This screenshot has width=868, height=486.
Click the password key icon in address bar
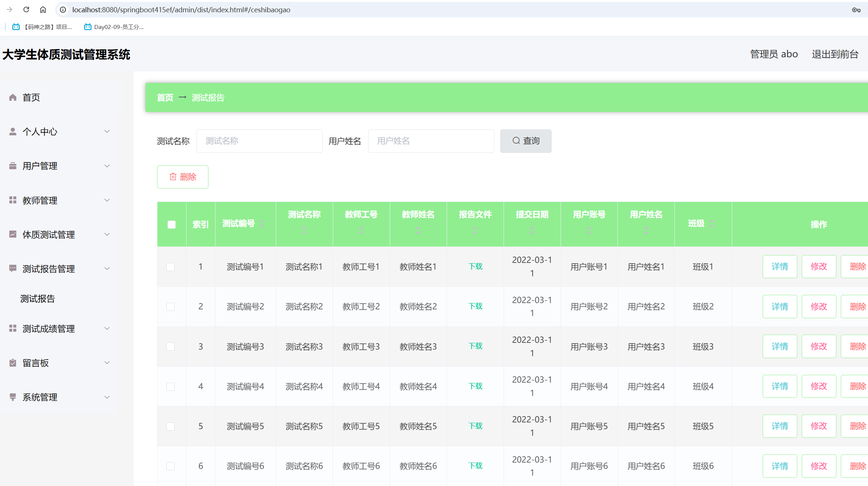click(x=856, y=10)
